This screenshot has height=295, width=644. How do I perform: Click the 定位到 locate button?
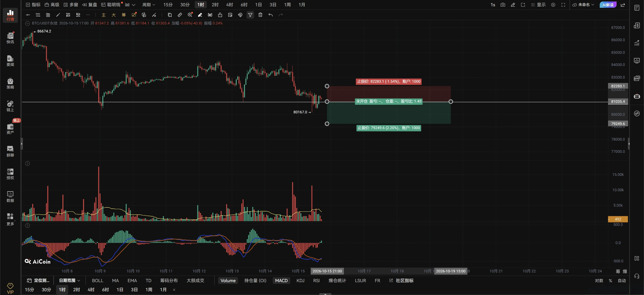38,280
